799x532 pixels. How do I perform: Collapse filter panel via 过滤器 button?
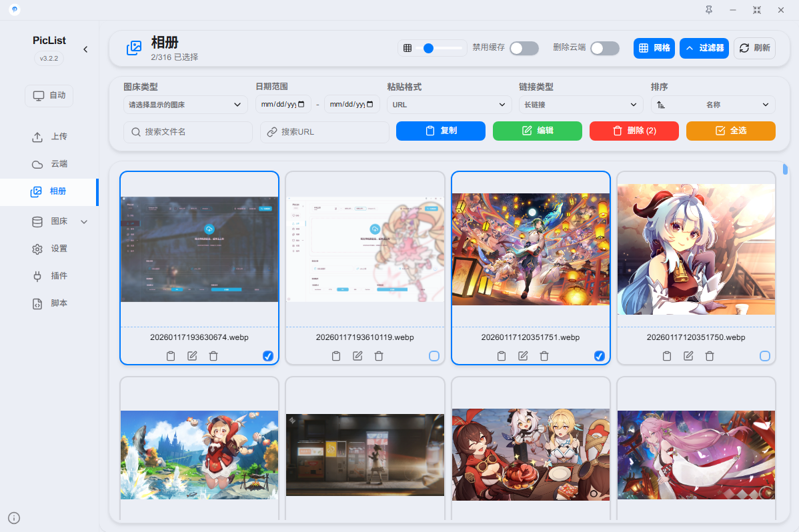pyautogui.click(x=704, y=48)
